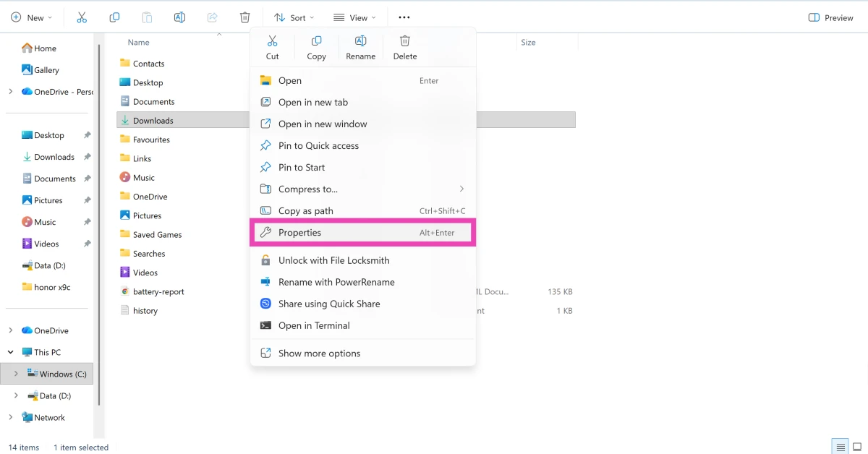Expand the OneDrive tree item

tap(10, 330)
